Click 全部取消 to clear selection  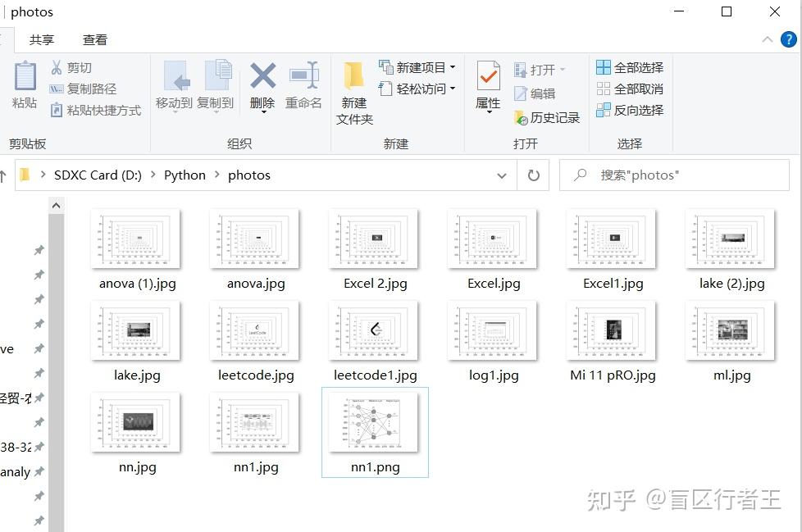coord(630,88)
